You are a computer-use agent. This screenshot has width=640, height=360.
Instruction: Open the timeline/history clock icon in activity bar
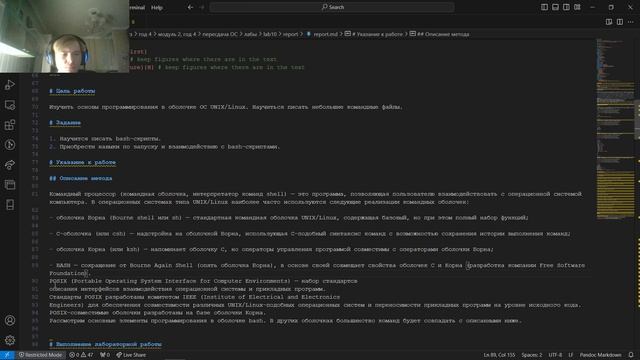click(x=10, y=145)
